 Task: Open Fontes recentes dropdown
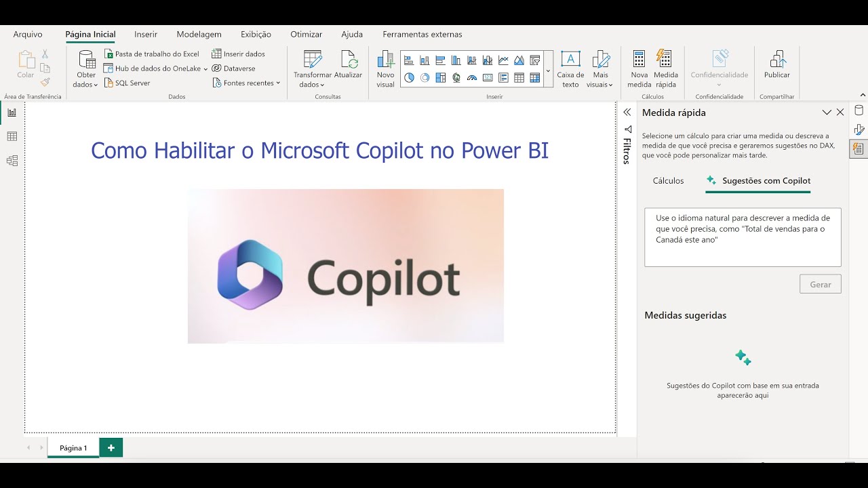(246, 83)
